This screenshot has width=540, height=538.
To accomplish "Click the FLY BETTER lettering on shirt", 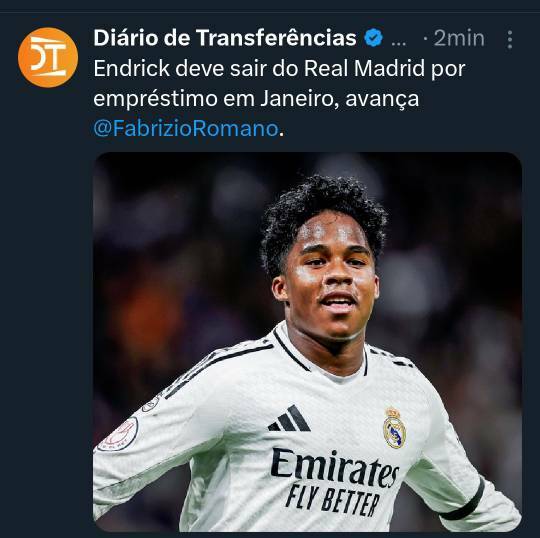I will 333,500.
